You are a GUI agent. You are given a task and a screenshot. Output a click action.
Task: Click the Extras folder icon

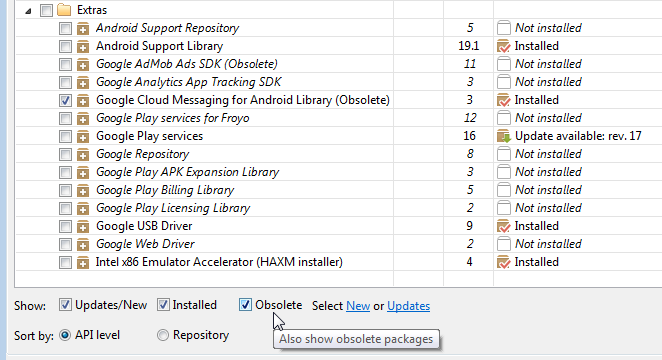(64, 9)
